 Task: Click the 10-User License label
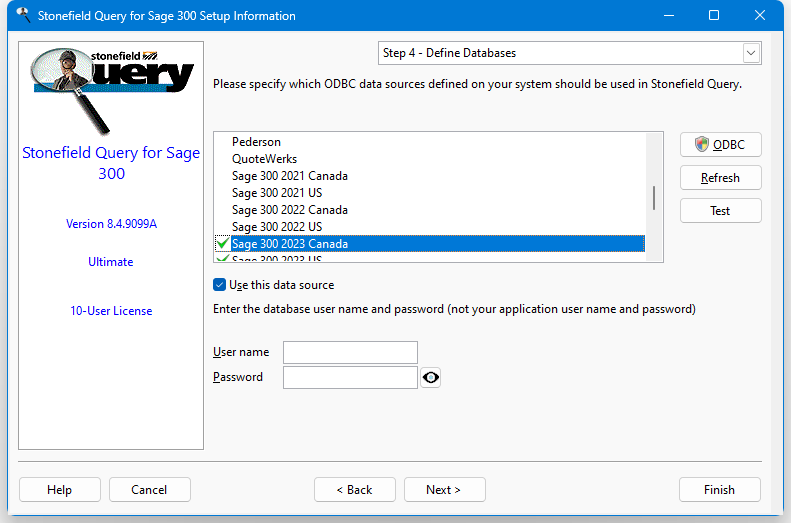111,311
